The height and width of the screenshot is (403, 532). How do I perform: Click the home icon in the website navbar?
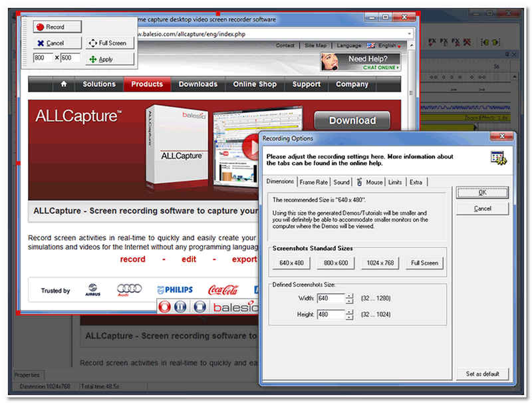(64, 84)
